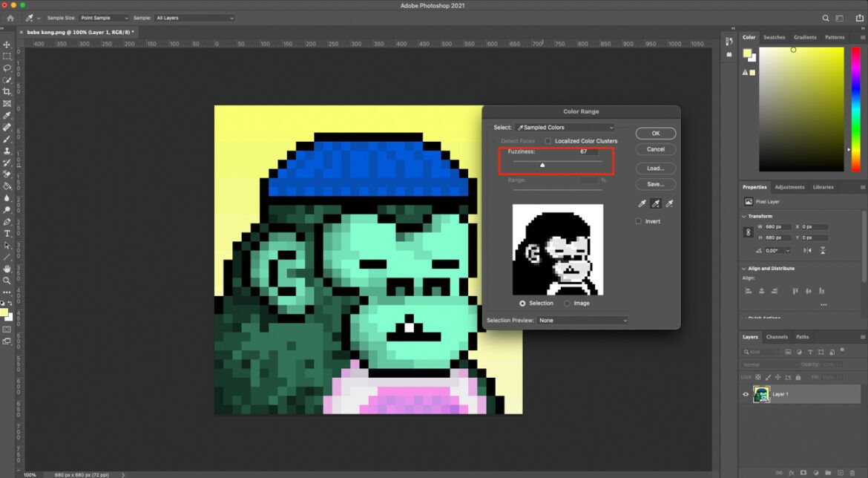
Task: Enable the Invert checkbox
Action: 638,221
